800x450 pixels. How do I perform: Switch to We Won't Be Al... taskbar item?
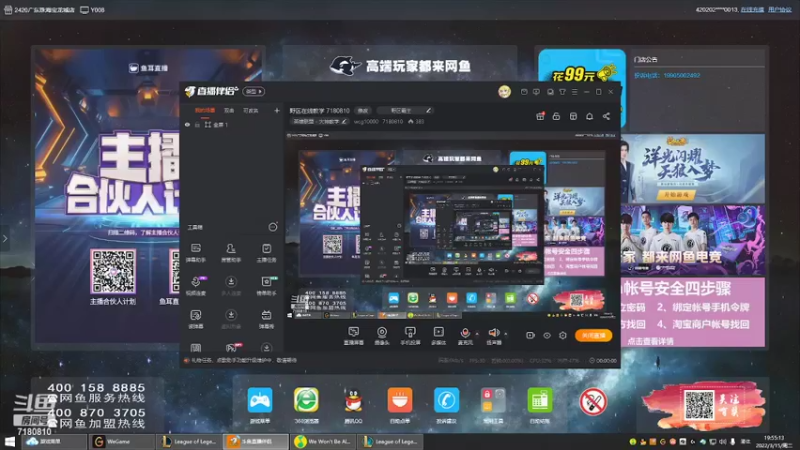click(323, 441)
